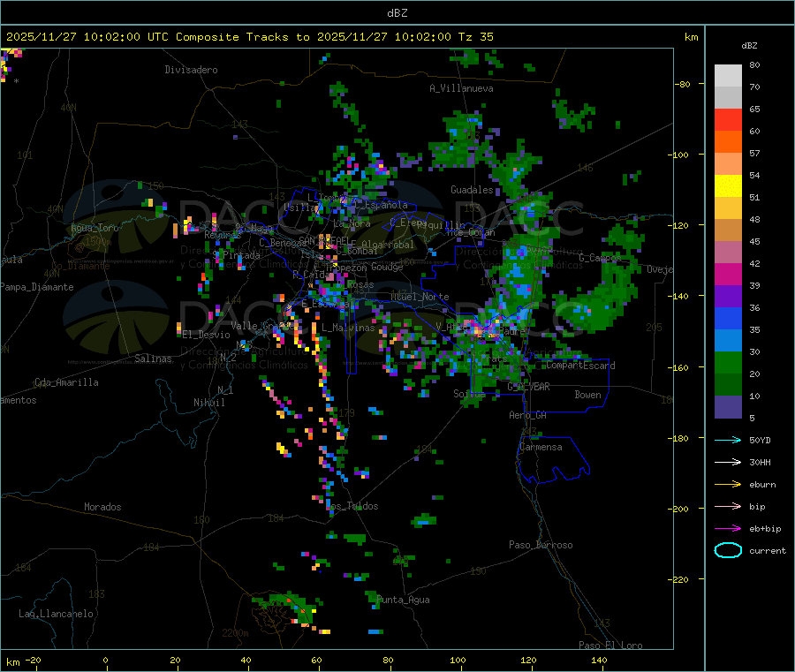
Task: Click the 'Cda_Amarilla' map label
Action: [x=66, y=382]
